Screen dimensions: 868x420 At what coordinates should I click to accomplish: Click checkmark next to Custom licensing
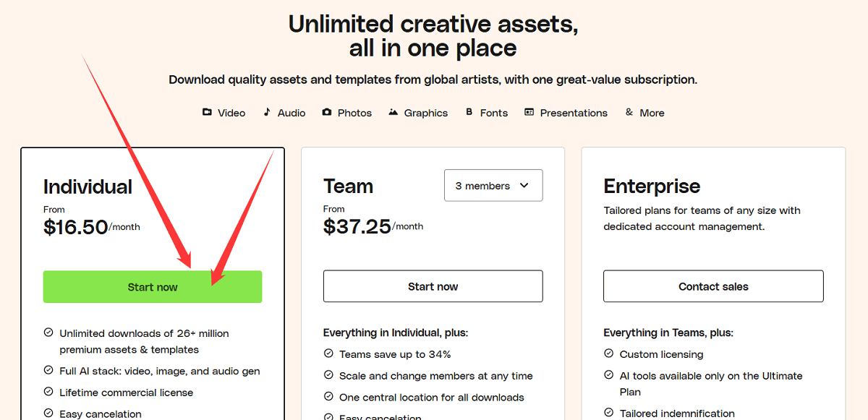[x=609, y=353]
